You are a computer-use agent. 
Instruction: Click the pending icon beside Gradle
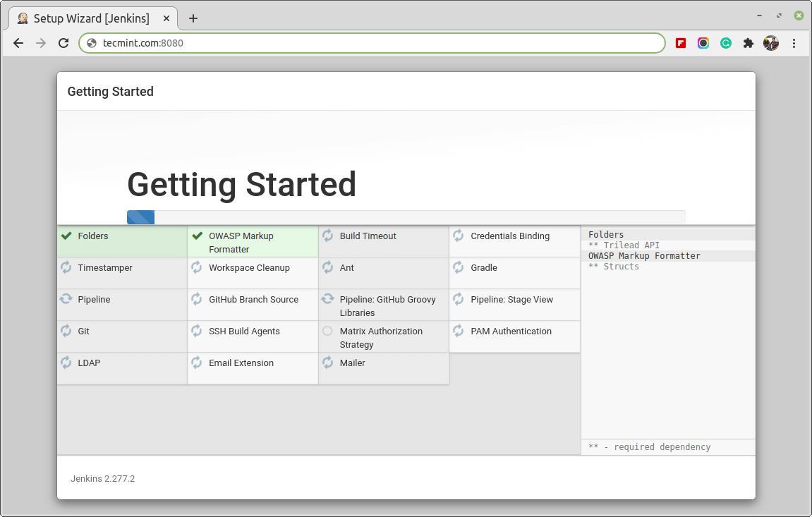[459, 267]
